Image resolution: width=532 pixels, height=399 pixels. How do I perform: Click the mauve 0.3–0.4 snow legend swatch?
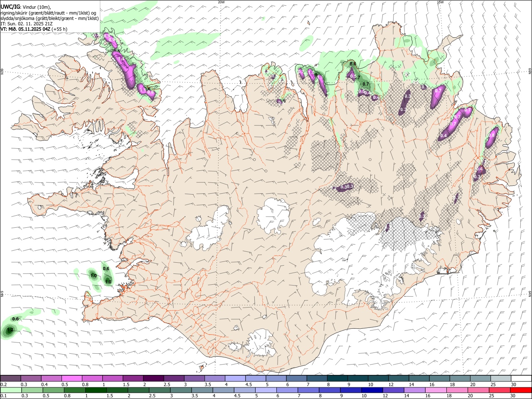pos(31,379)
